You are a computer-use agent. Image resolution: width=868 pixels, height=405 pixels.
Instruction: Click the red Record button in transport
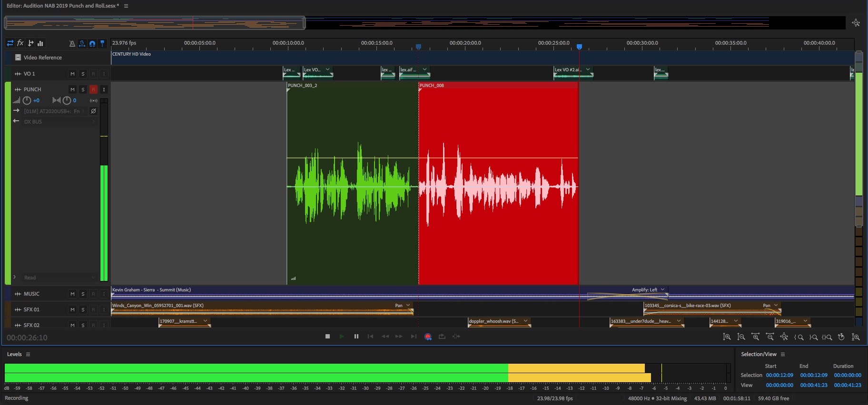[428, 337]
